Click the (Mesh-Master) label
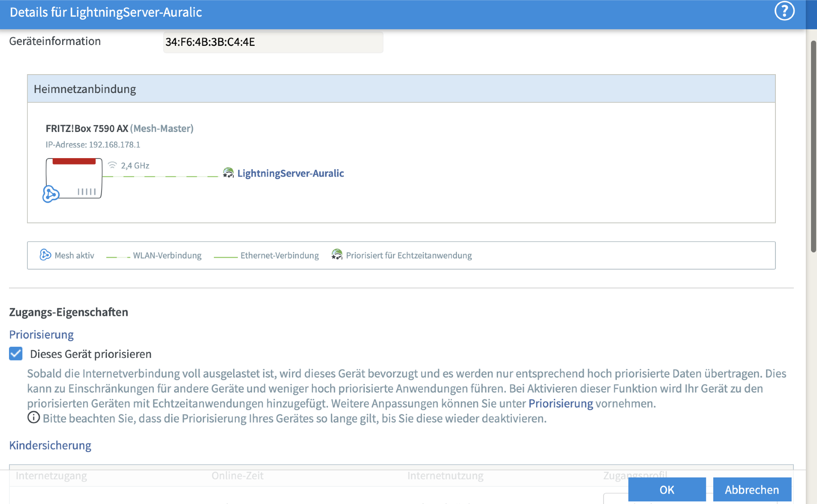 (x=162, y=128)
